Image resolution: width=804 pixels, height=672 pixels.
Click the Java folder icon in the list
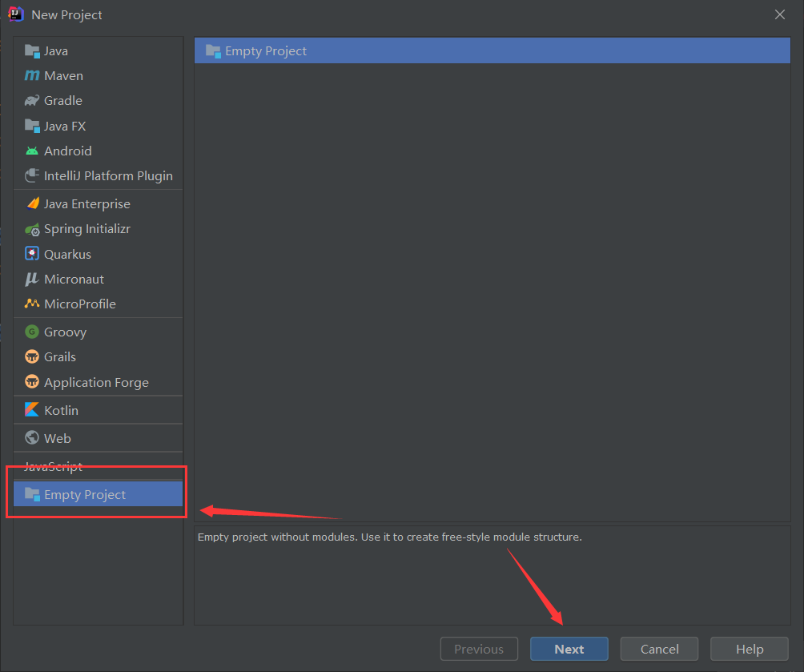coord(32,51)
